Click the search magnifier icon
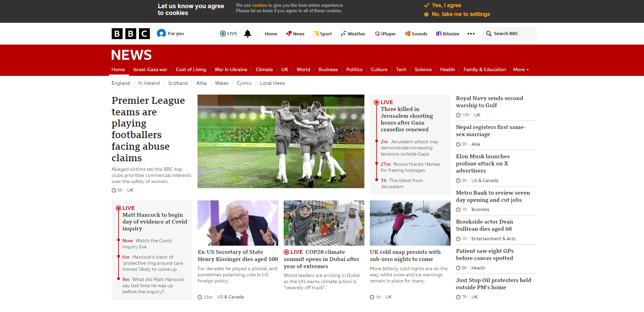This screenshot has width=644, height=312. click(x=489, y=34)
